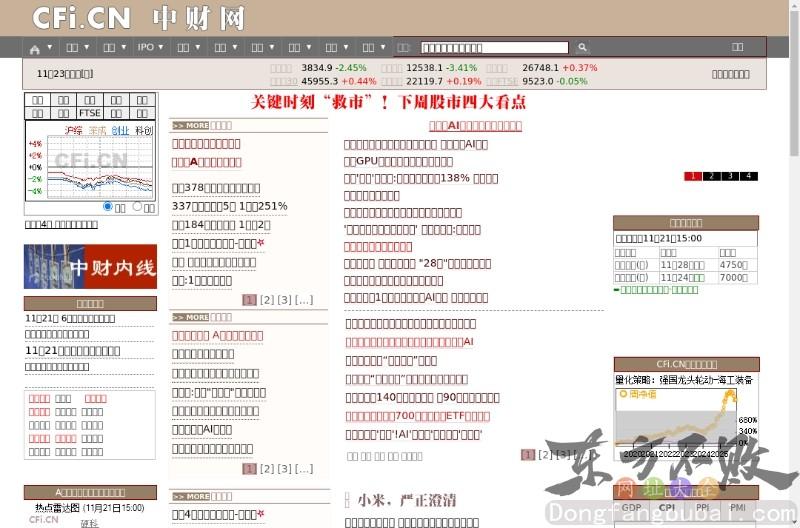
Task: Switch to the PPI tab
Action: [x=703, y=508]
